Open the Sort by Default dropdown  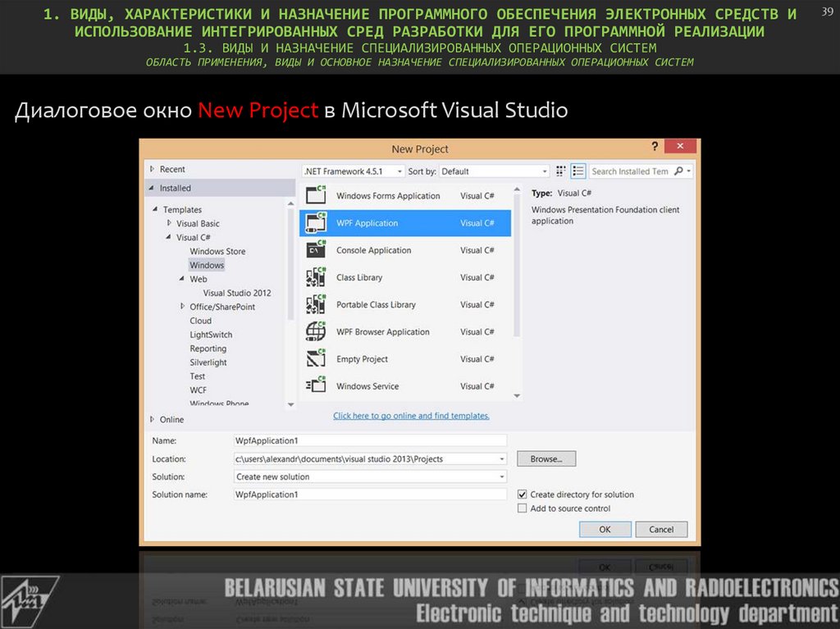(x=495, y=171)
